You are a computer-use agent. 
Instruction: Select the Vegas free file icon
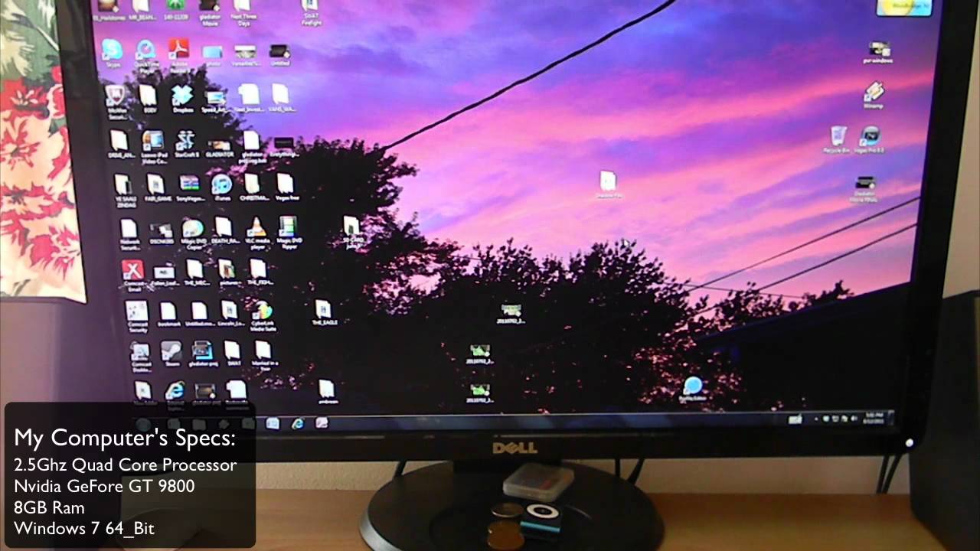click(286, 187)
